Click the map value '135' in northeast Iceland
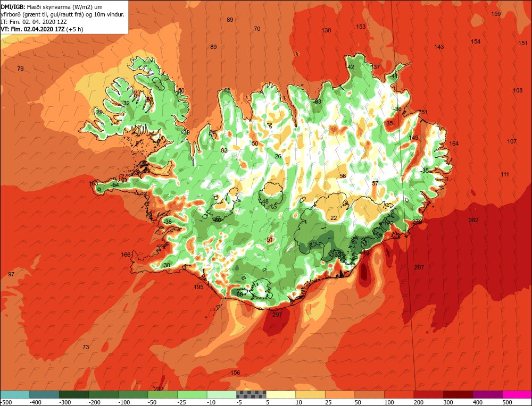The width and height of the screenshot is (532, 406). coord(388,123)
